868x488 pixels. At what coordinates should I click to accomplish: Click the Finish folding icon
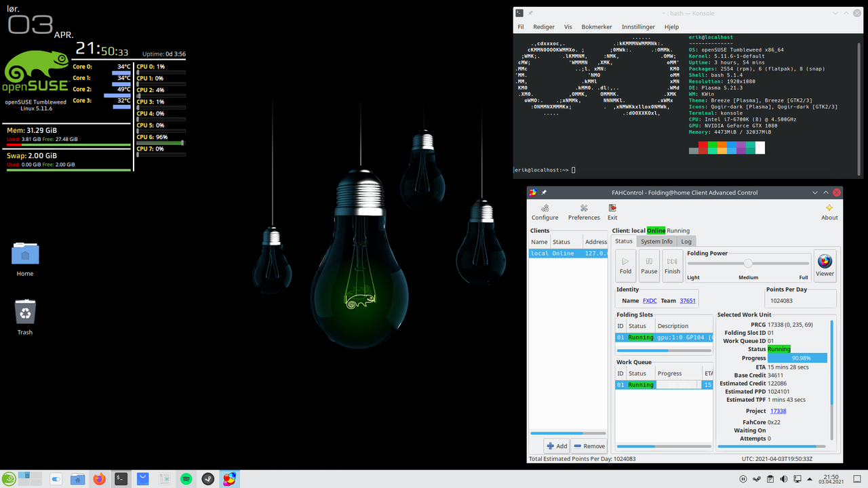672,265
